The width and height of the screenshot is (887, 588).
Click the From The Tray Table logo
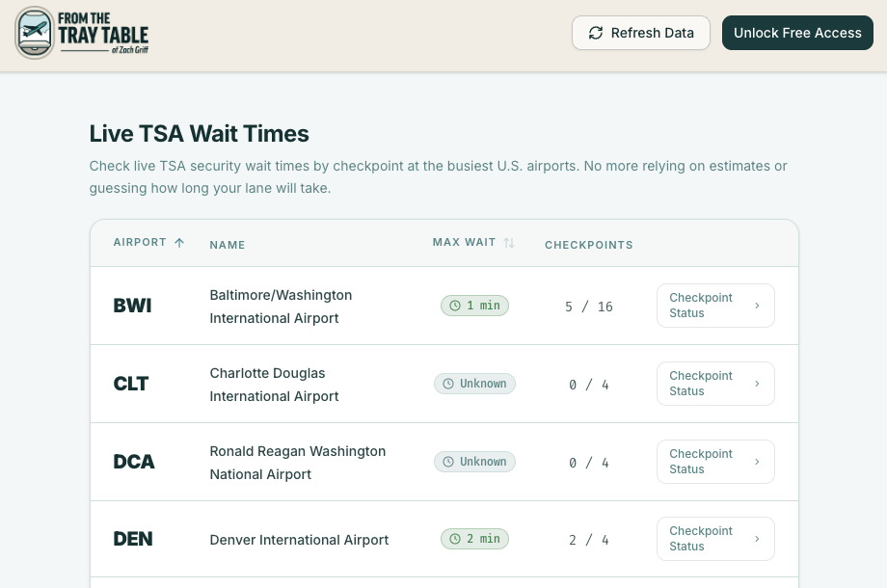[x=82, y=33]
